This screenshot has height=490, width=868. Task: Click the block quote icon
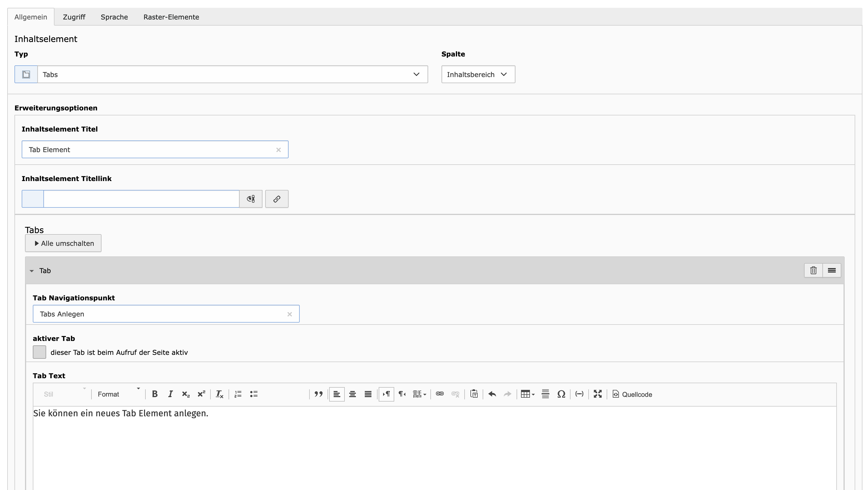318,394
